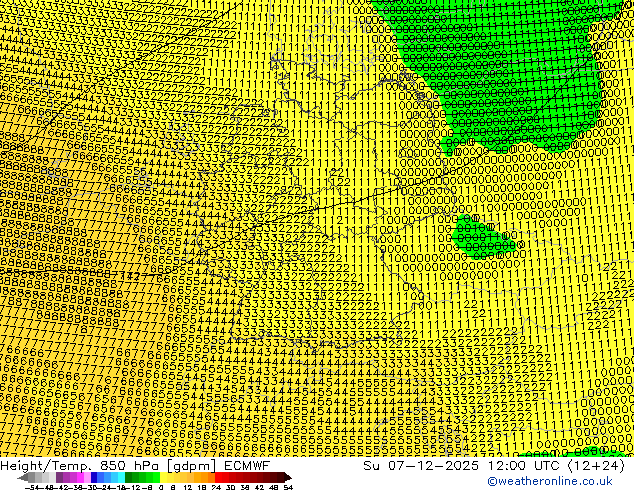The width and height of the screenshot is (634, 490).
Task: Click the dark maroon right arrow of color scale
Action: 287,478
